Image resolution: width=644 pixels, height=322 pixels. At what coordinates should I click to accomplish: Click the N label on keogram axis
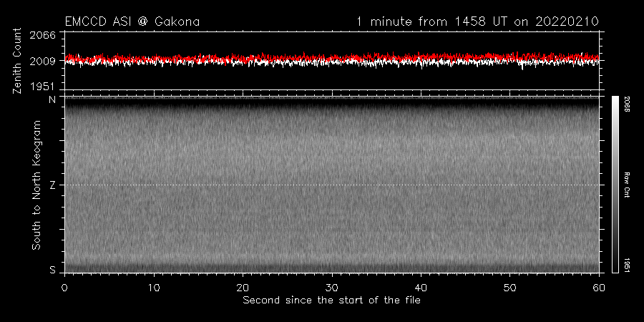click(52, 99)
